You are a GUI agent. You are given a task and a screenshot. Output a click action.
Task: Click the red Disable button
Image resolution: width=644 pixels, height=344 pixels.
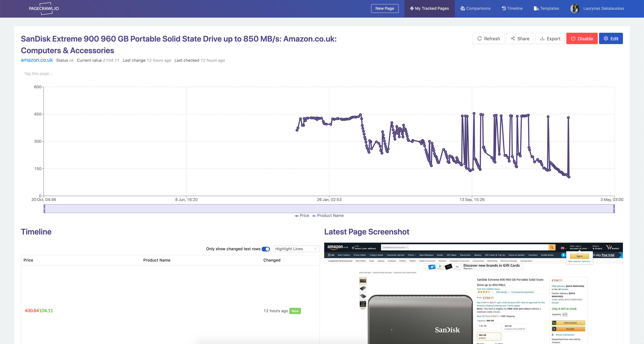pos(582,39)
